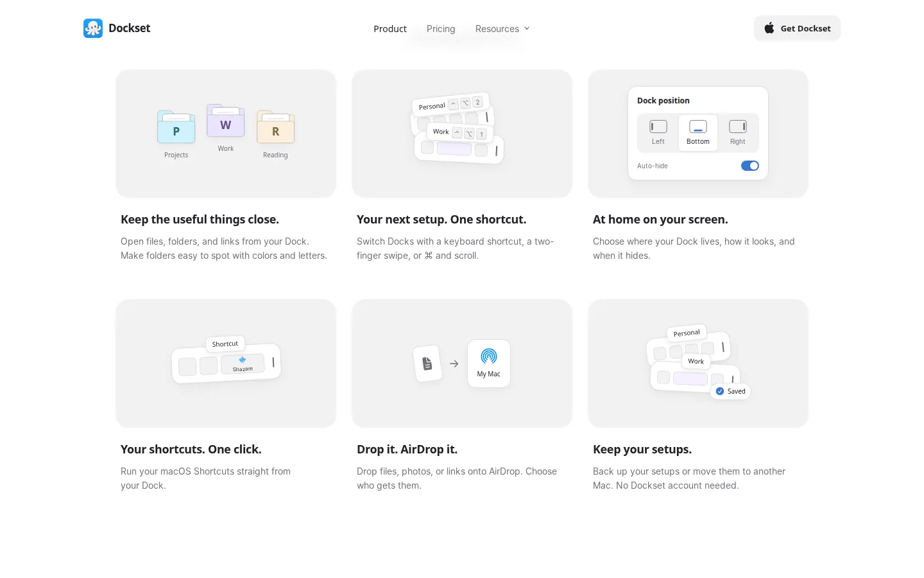Screen dimensions: 924x578
Task: Open the Product nav item
Action: point(390,29)
